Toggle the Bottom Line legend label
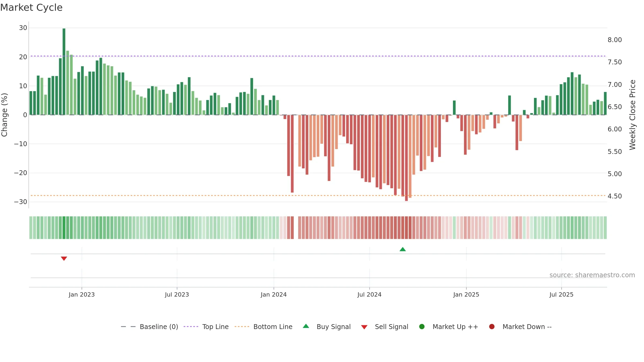 273,327
